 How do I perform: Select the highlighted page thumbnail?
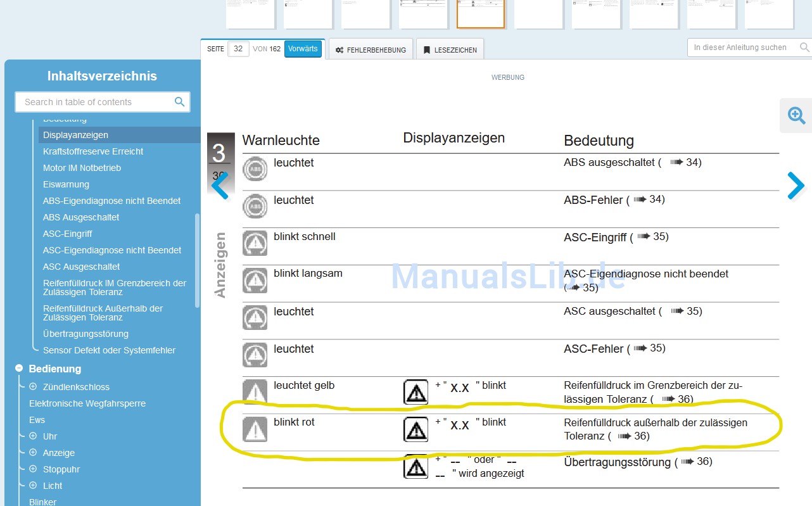pos(480,14)
